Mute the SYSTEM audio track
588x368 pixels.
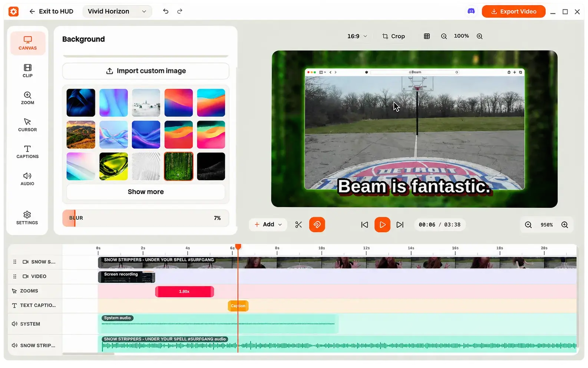click(x=14, y=324)
